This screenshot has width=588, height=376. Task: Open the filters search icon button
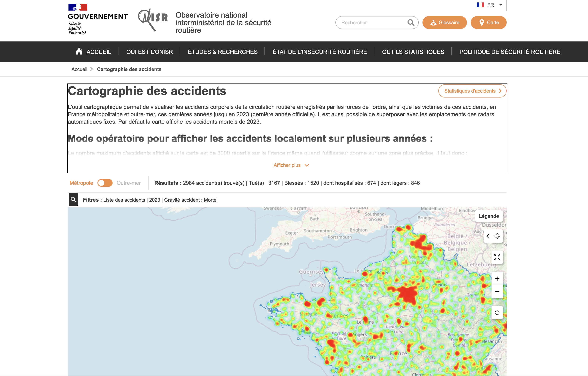(x=73, y=200)
